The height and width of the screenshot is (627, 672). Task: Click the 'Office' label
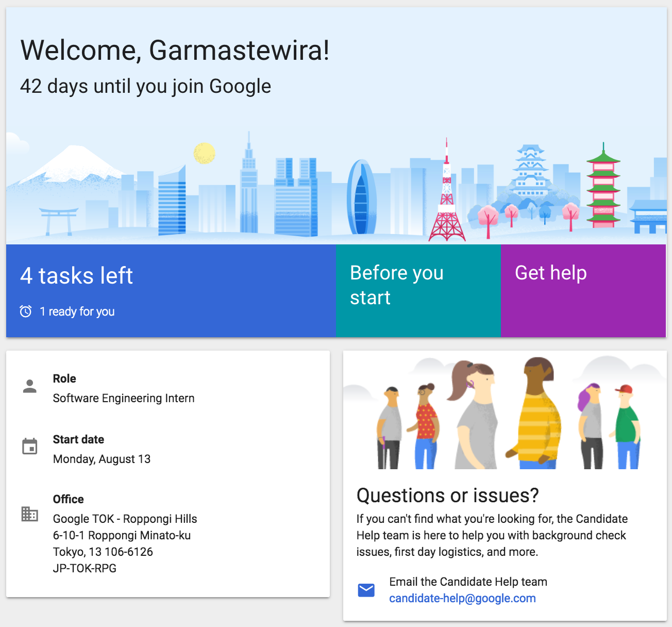[69, 499]
